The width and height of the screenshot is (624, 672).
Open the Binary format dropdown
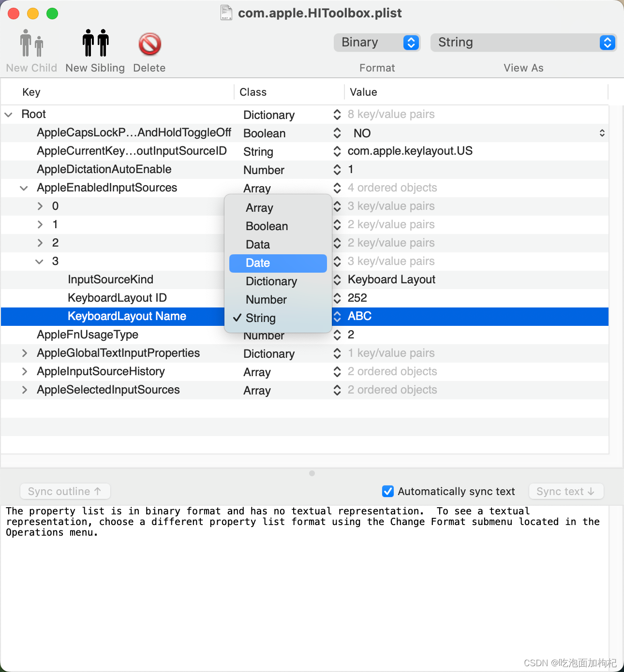[377, 43]
